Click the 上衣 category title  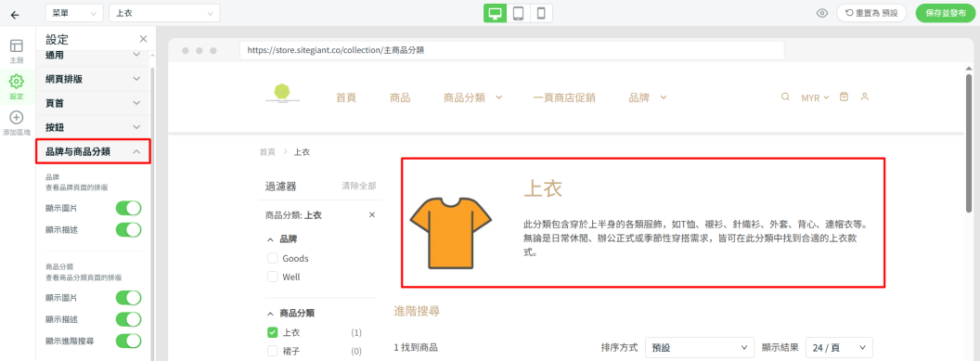click(543, 188)
